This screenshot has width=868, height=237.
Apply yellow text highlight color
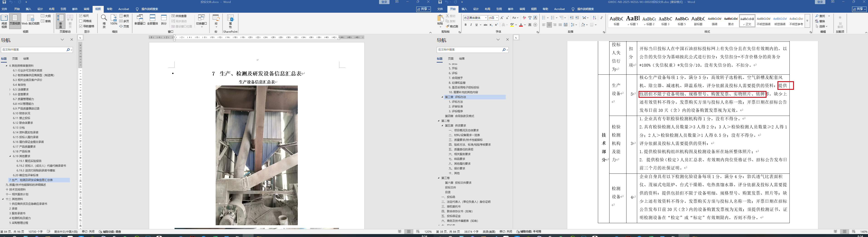[512, 24]
